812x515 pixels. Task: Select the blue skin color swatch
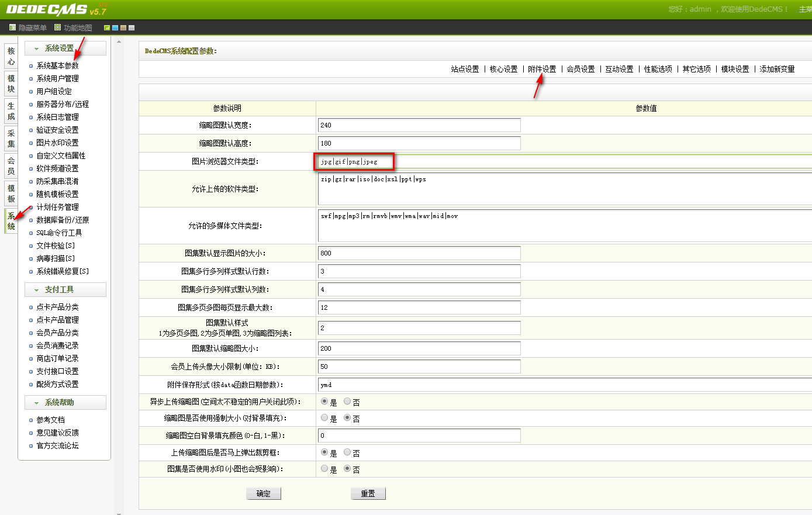[115, 27]
